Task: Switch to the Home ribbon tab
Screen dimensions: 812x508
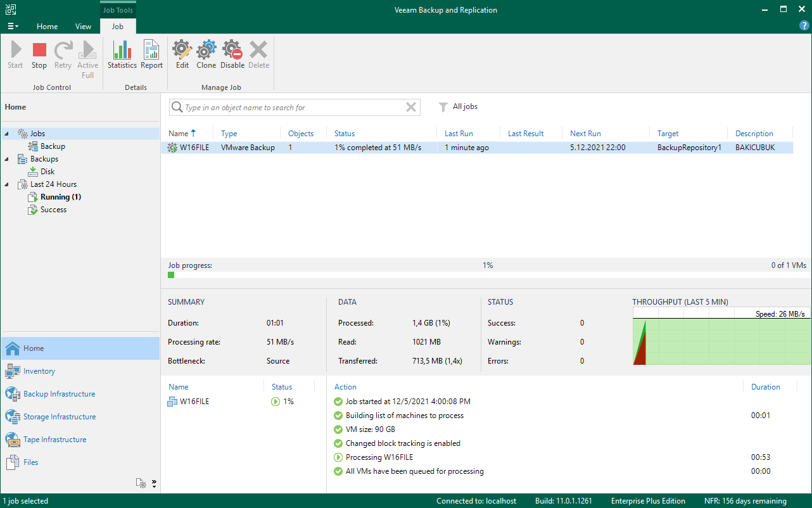Action: [x=47, y=27]
